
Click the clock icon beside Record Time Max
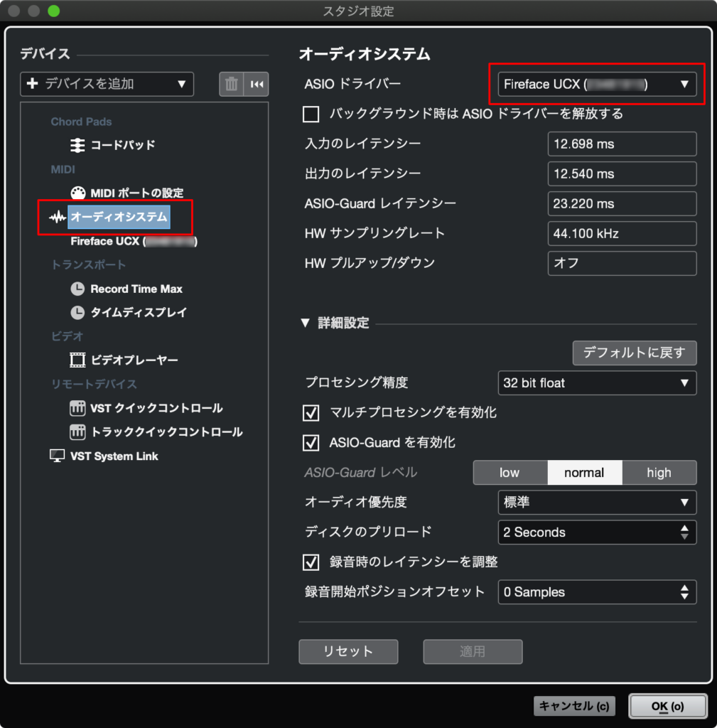[77, 289]
